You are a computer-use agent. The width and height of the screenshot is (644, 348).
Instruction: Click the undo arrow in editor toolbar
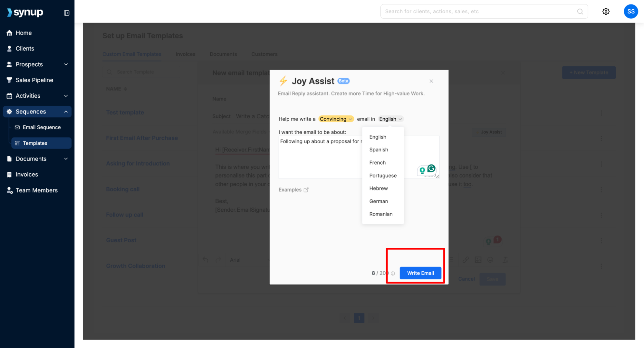pyautogui.click(x=206, y=260)
